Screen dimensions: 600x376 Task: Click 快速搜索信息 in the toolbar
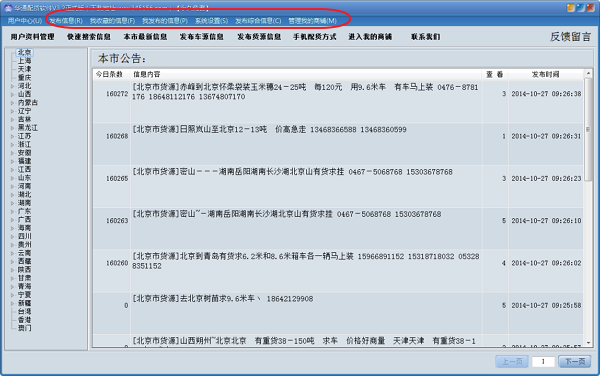(89, 37)
